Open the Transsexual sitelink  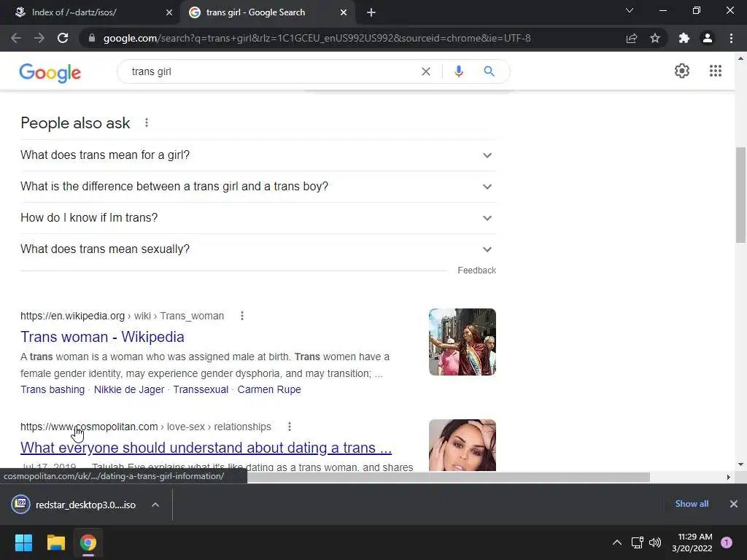coord(201,389)
